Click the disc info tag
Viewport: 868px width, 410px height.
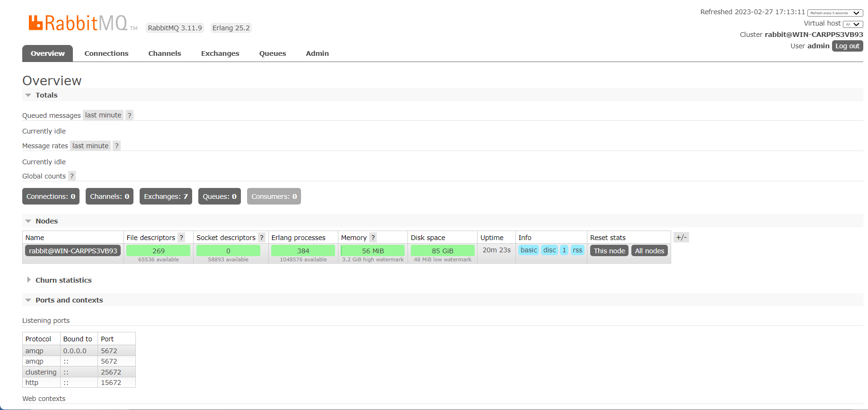[549, 250]
